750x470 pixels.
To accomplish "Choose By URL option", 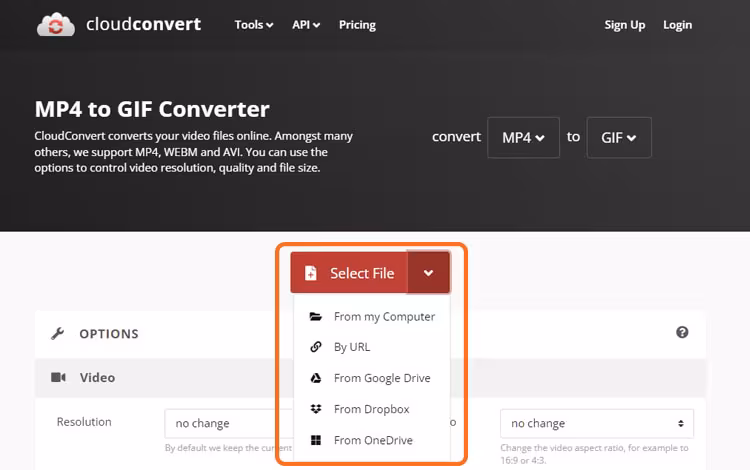I will [x=372, y=347].
